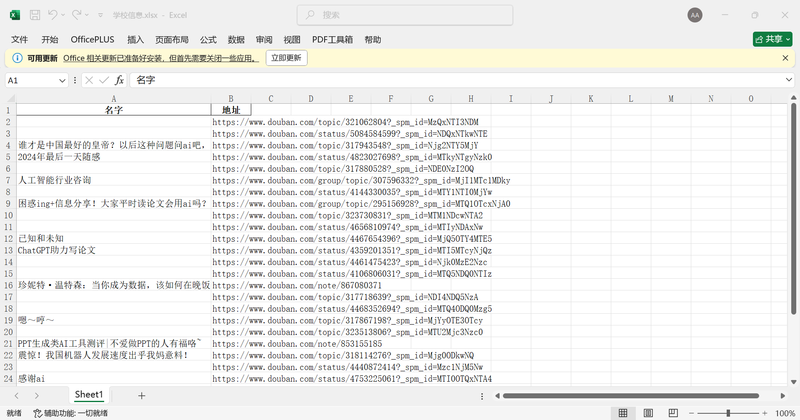This screenshot has width=800, height=420.
Task: Switch to Normal view icon
Action: pos(623,413)
